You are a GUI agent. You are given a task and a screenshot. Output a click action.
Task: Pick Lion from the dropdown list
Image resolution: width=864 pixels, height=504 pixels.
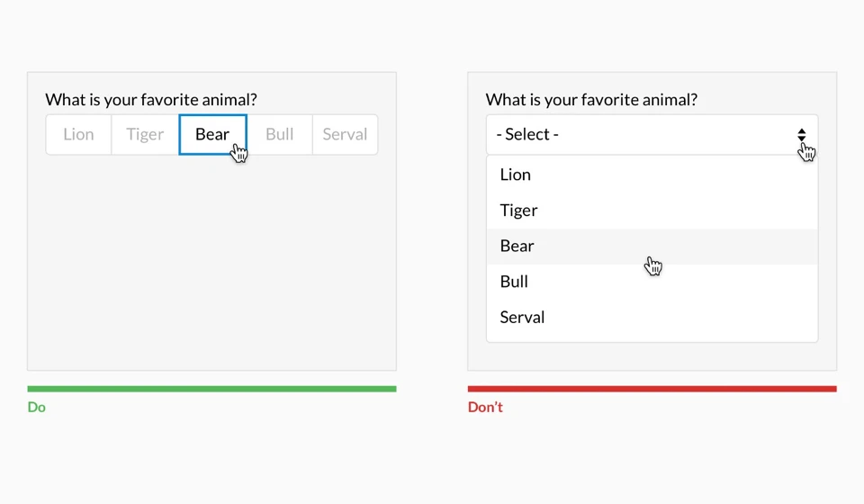pyautogui.click(x=516, y=175)
